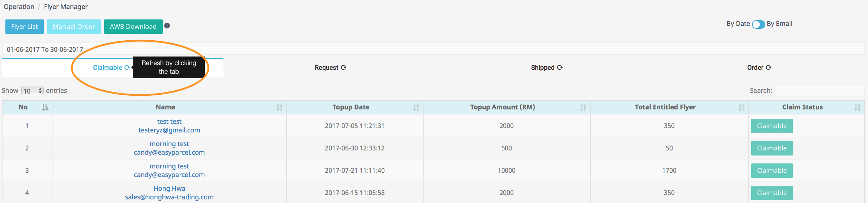Open the Show entries count dropdown
This screenshot has height=203, width=868.
click(x=32, y=91)
